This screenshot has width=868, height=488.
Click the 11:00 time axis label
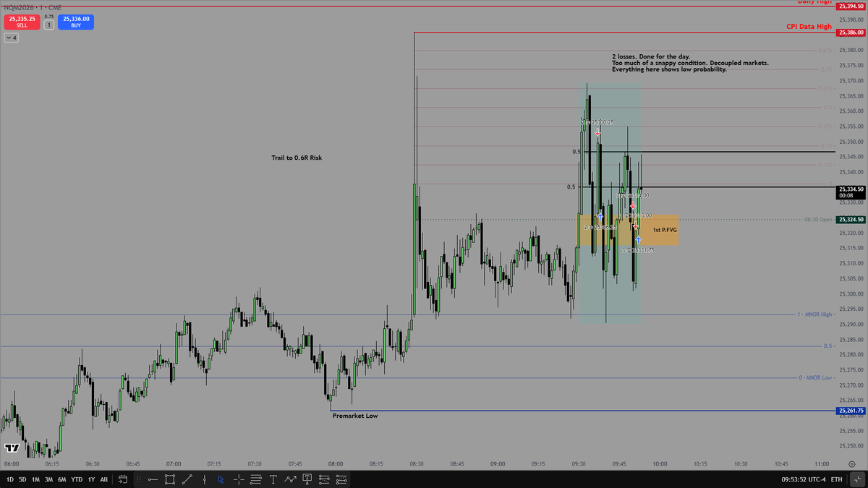[x=821, y=463]
